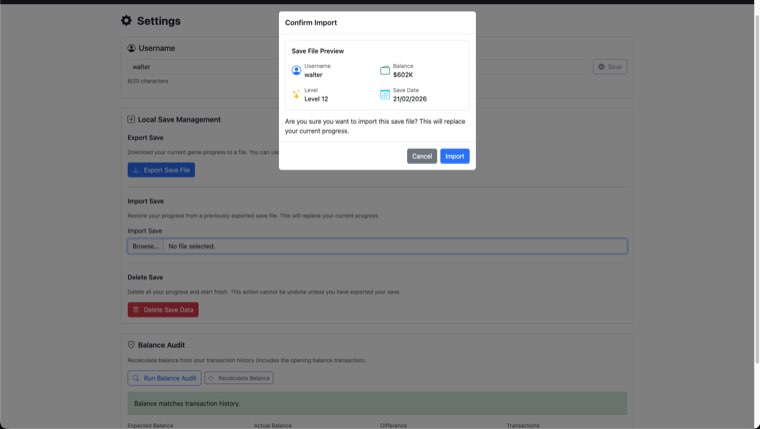Click the shield icon next to Balance Audit
This screenshot has width=760, height=429.
(x=132, y=345)
